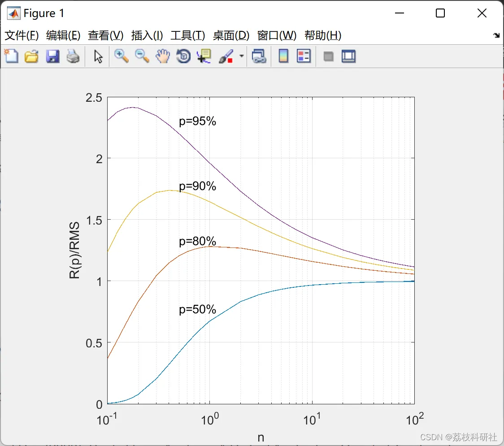The height and width of the screenshot is (446, 504).
Task: Select the Pan hand tool
Action: tap(163, 56)
